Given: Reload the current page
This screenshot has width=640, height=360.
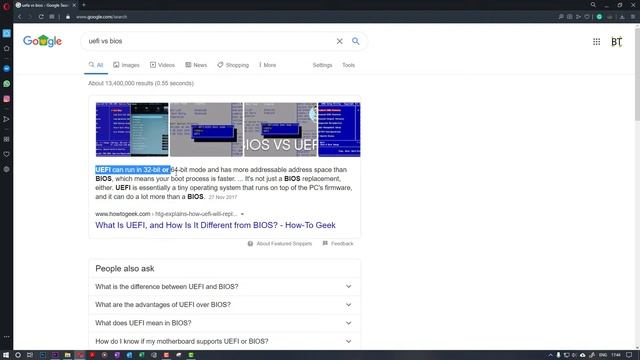Looking at the screenshot, I should (x=41, y=17).
